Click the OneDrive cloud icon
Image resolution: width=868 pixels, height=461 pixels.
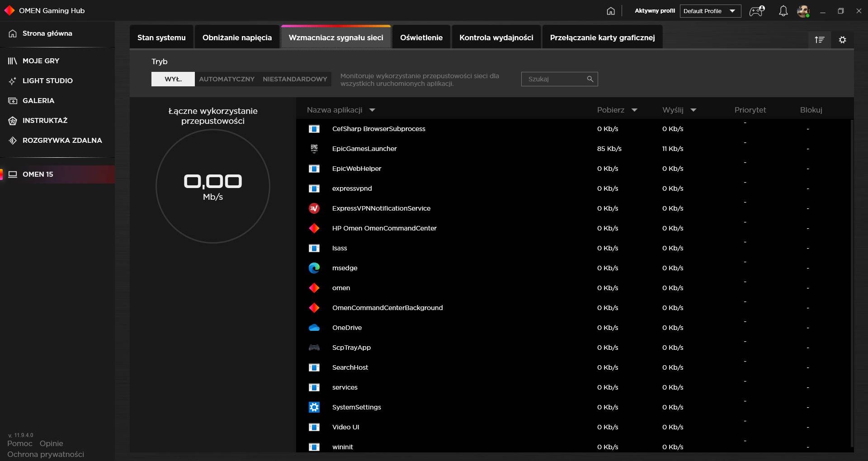point(314,328)
